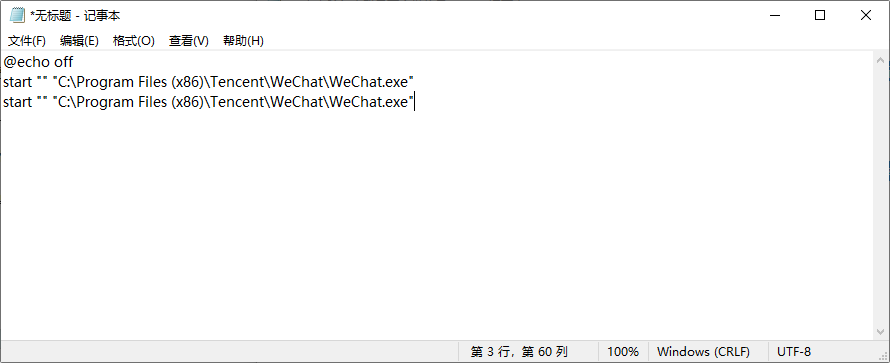
Task: Open the 格式(O) menu
Action: [133, 41]
